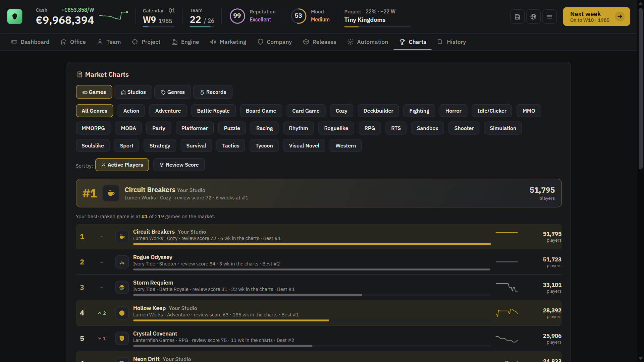Select the All Genres filter
This screenshot has width=644, height=362.
(95, 111)
